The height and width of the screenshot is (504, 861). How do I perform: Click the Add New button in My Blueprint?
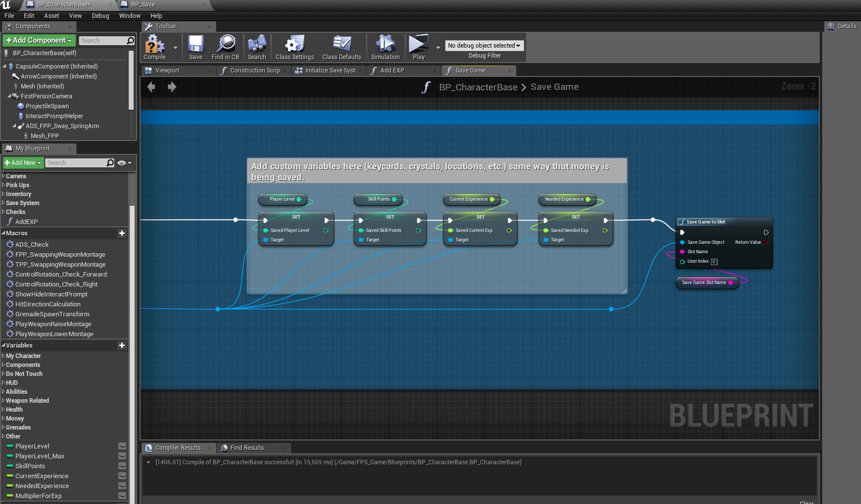[x=23, y=163]
